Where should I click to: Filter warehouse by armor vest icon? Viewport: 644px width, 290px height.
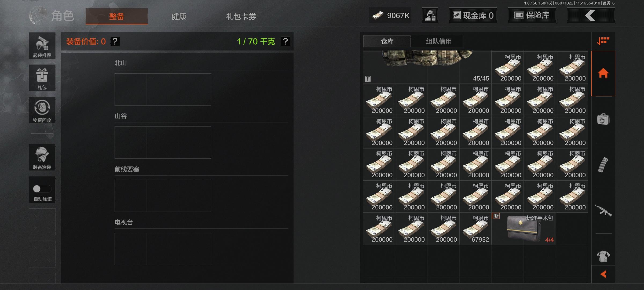click(603, 256)
